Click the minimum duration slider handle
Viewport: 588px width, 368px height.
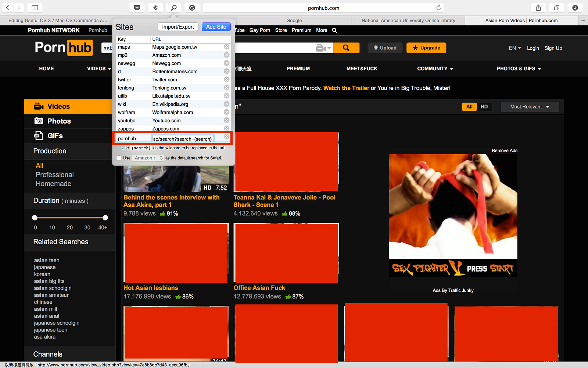click(35, 218)
